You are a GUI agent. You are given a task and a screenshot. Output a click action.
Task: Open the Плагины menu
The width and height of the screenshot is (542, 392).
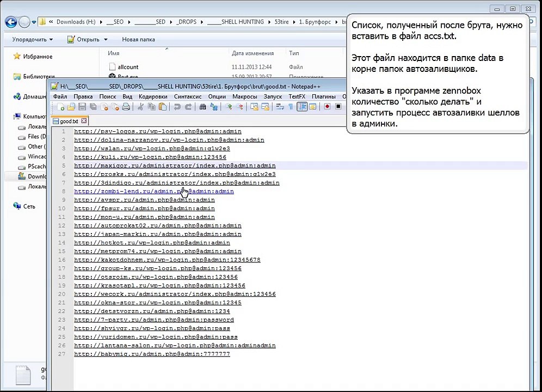324,96
